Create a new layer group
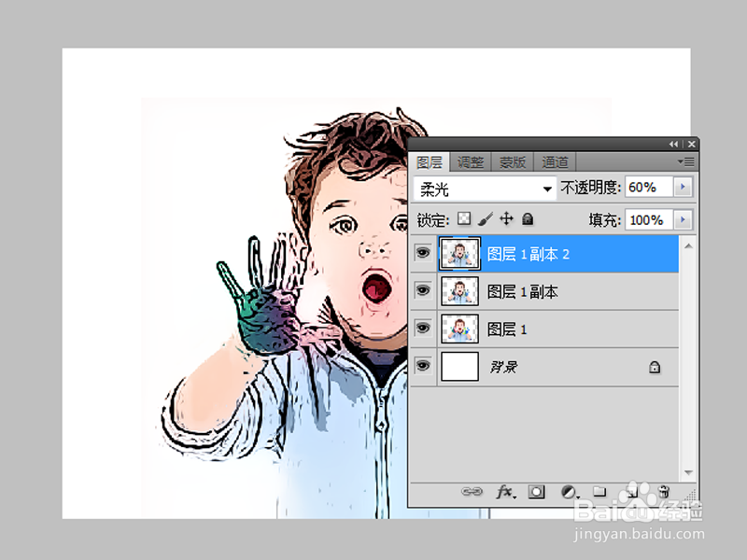This screenshot has width=747, height=560. pyautogui.click(x=600, y=492)
